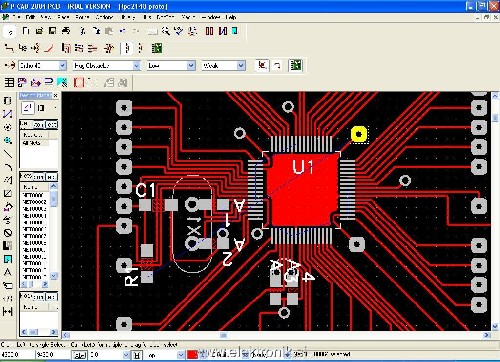Toggle the pressed vertical-dots routing button
Viewport: 500px width, 362px height.
click(127, 48)
